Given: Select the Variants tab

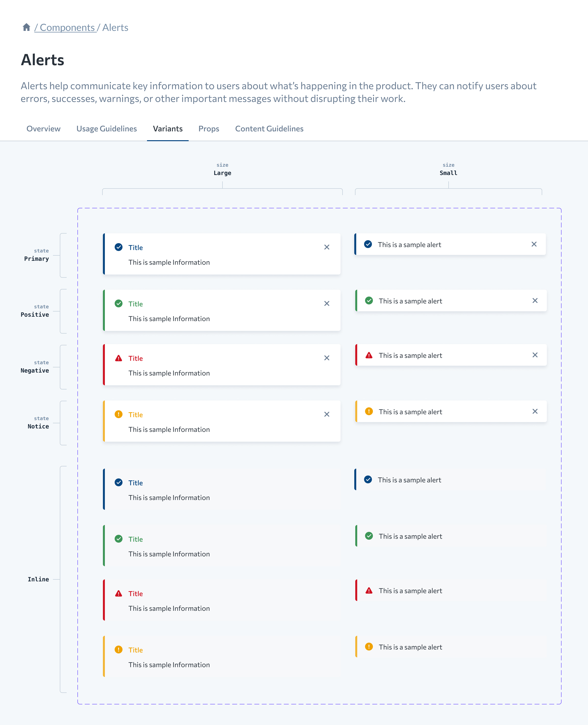Looking at the screenshot, I should [168, 129].
